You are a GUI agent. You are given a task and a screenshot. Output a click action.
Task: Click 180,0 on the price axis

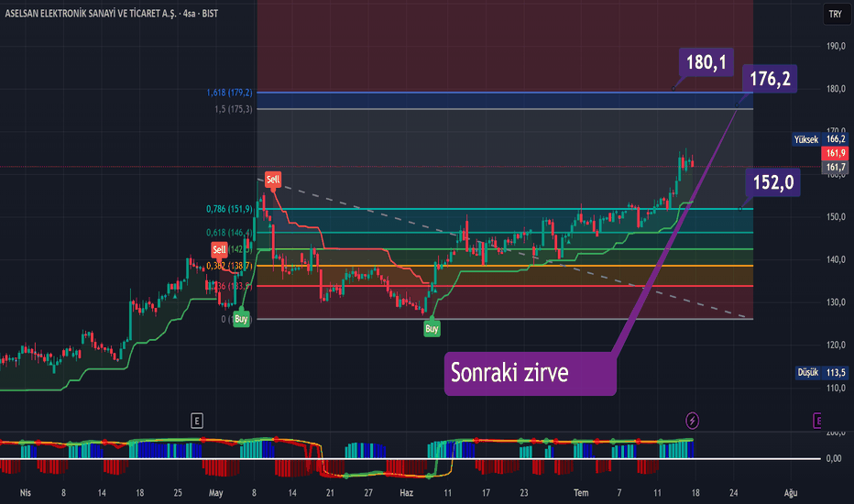click(x=836, y=89)
